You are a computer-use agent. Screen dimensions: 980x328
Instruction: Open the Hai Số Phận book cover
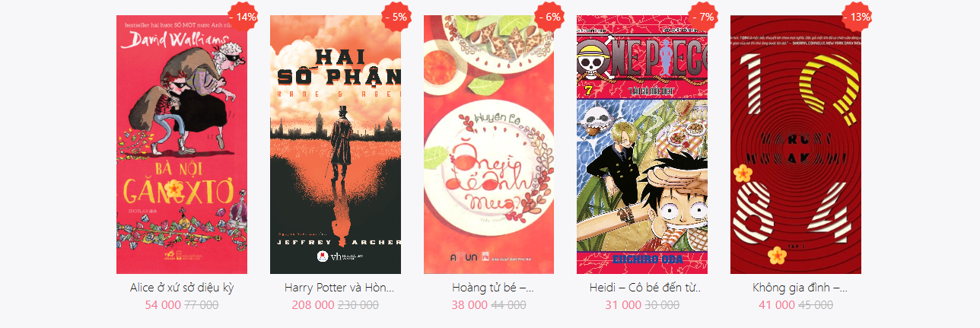tap(336, 145)
